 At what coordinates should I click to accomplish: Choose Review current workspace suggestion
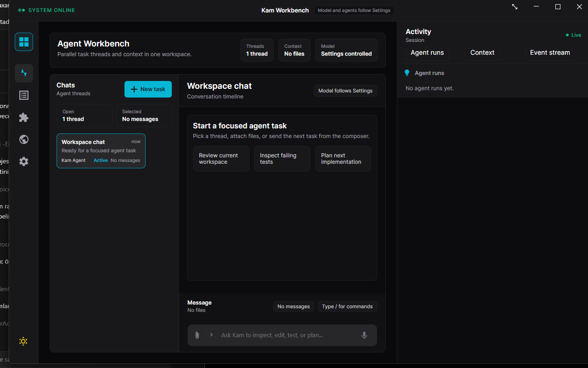pos(221,159)
